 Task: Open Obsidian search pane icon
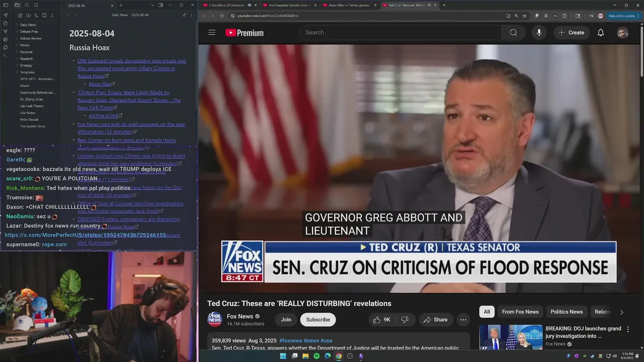point(27,5)
